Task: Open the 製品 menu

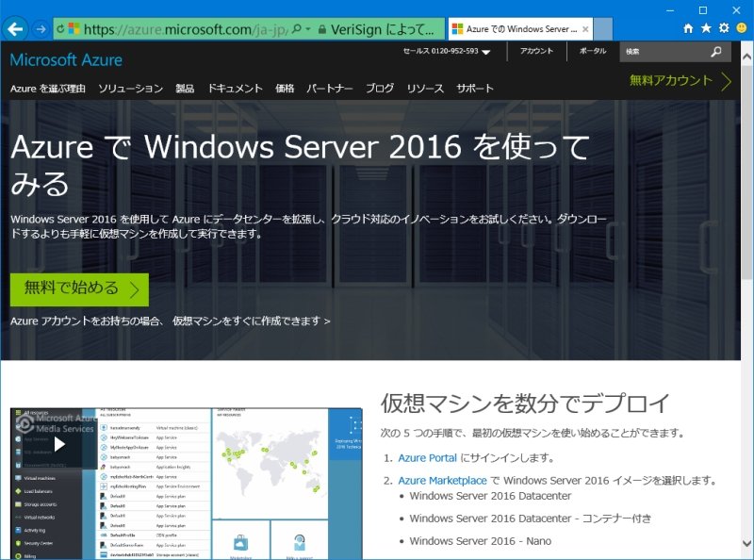Action: tap(185, 89)
